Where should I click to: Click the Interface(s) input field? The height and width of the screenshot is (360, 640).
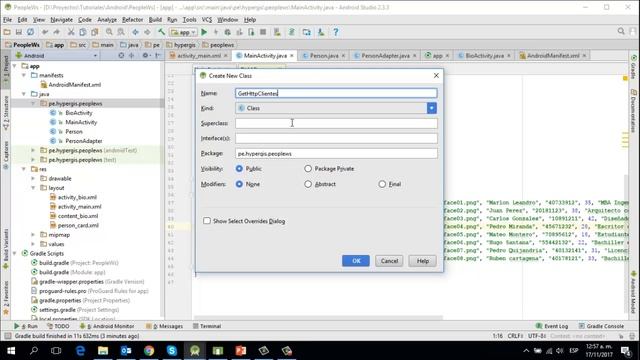(336, 138)
